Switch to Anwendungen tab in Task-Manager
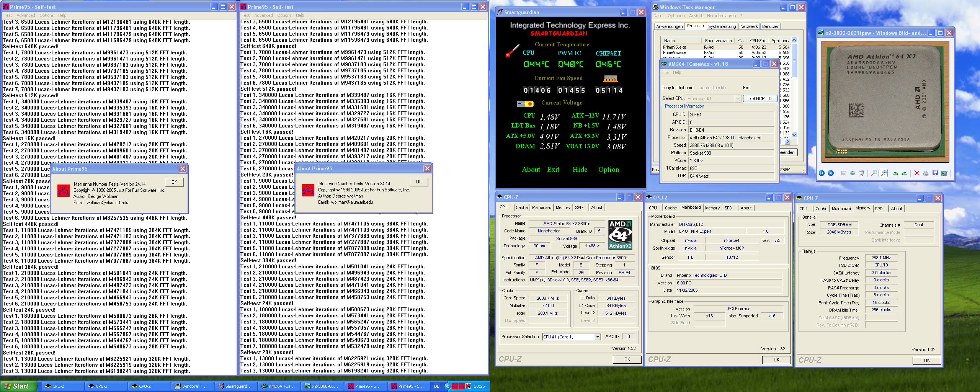The height and width of the screenshot is (392, 980). click(669, 26)
